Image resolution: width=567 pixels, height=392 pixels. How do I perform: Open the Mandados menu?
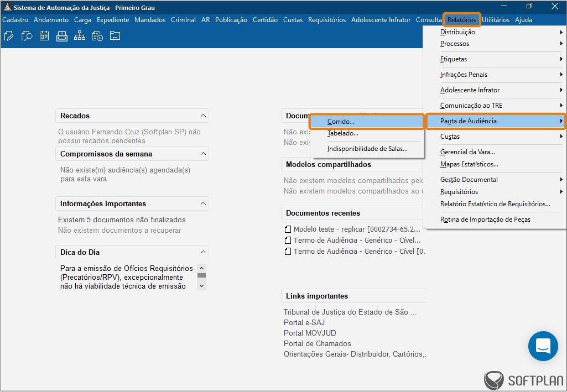(x=150, y=20)
